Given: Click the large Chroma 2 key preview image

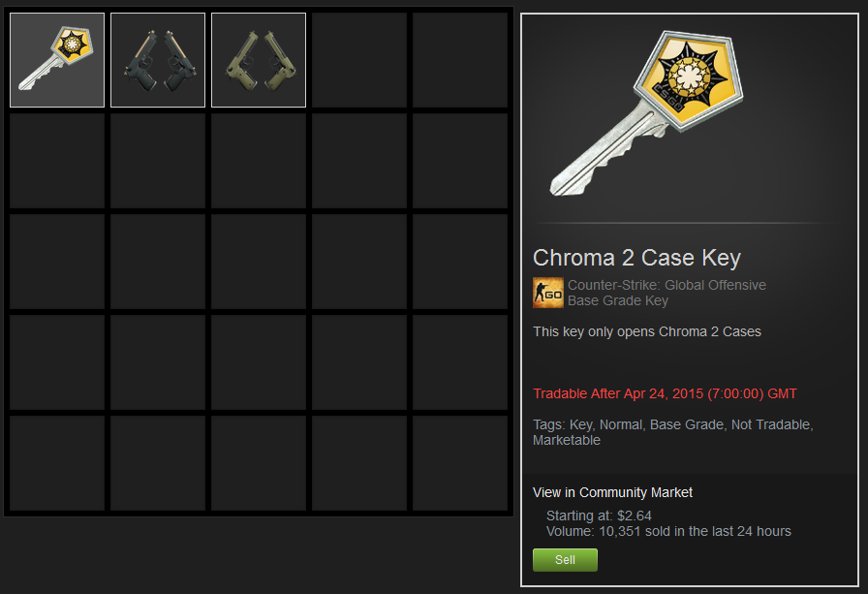Looking at the screenshot, I should (647, 113).
